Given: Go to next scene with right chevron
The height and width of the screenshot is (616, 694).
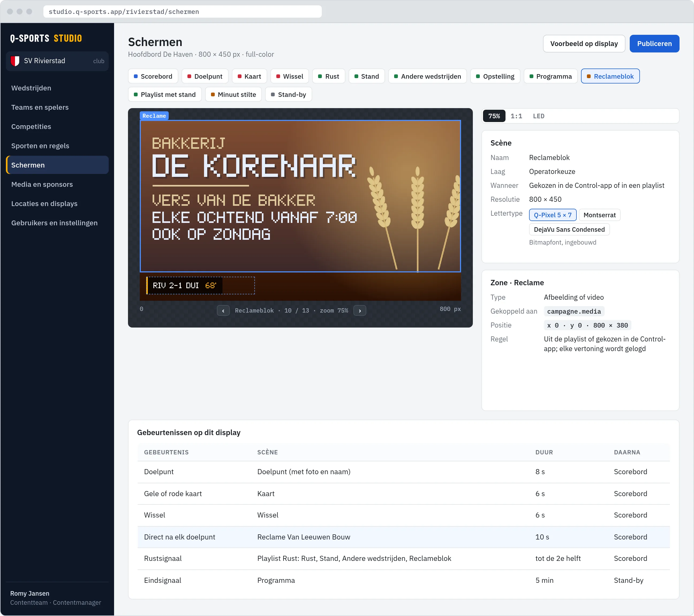Looking at the screenshot, I should pyautogui.click(x=360, y=311).
